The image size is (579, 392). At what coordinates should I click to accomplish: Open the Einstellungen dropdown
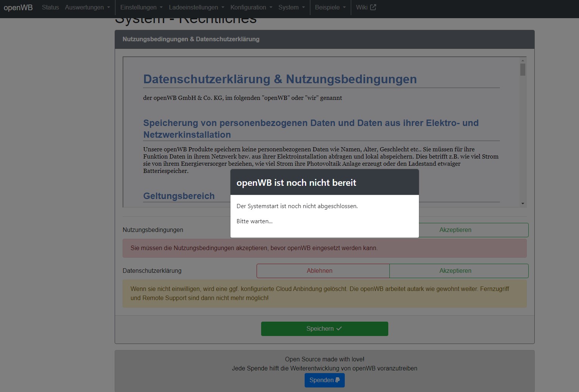pyautogui.click(x=141, y=8)
